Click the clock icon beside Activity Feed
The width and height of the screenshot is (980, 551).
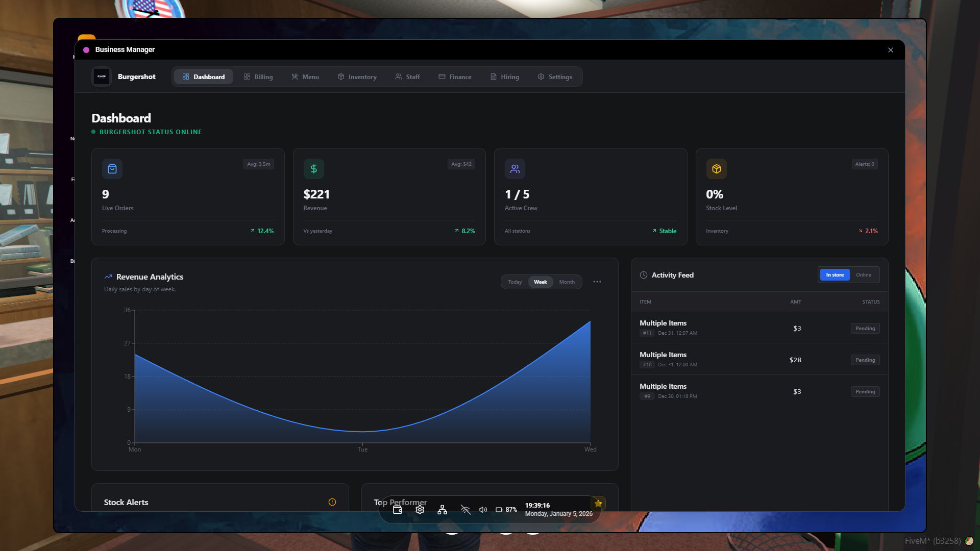(x=643, y=275)
